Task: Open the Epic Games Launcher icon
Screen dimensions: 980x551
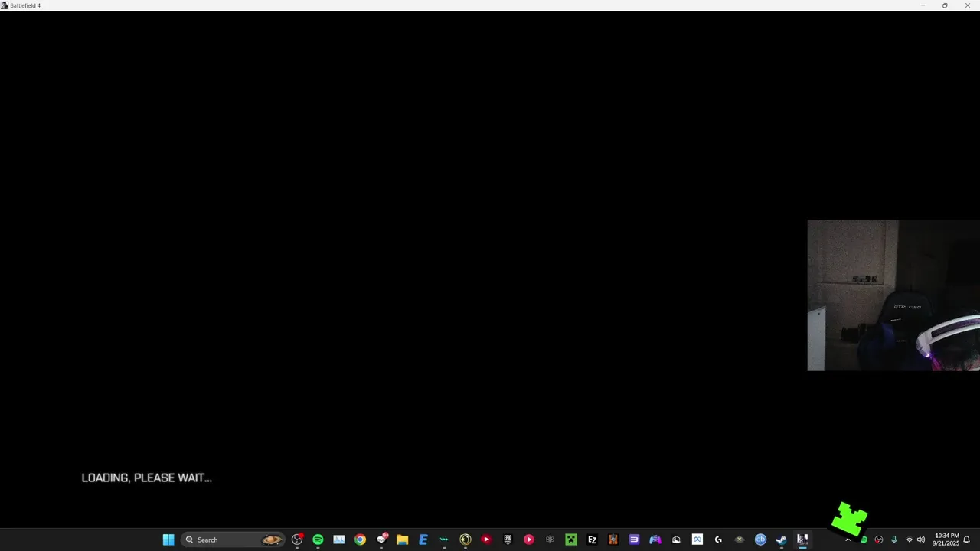Action: [x=508, y=540]
